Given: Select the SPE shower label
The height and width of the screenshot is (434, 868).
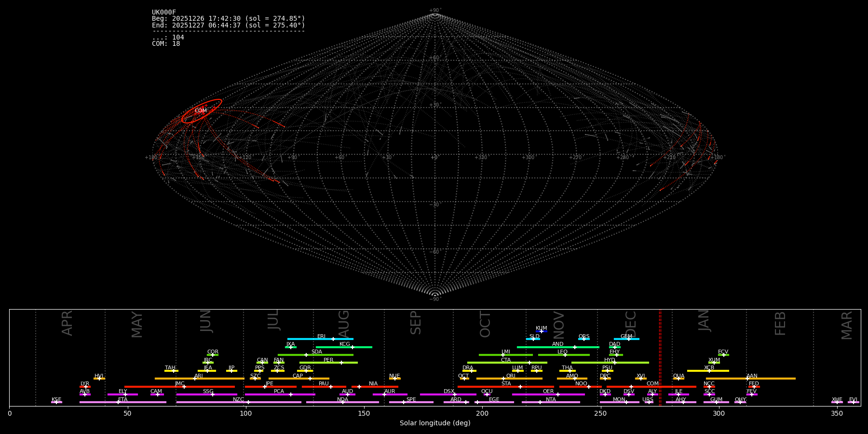Looking at the screenshot, I should pos(411,400).
